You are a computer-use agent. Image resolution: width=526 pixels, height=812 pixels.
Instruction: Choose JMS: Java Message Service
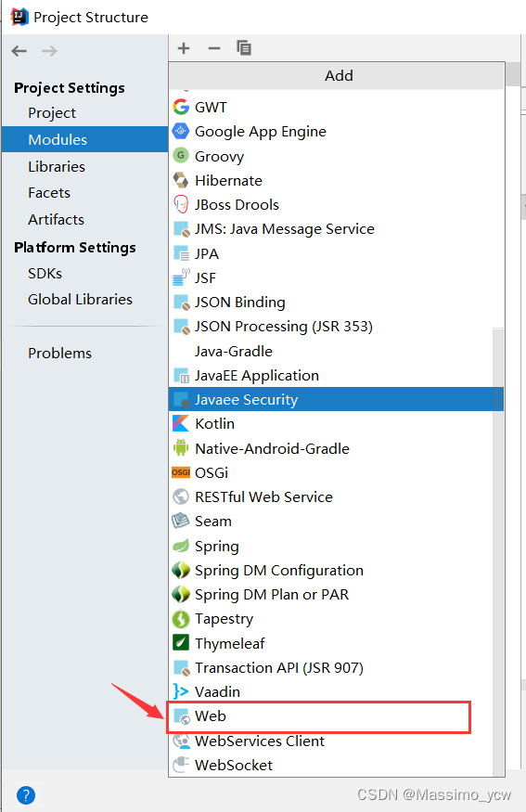point(336,229)
